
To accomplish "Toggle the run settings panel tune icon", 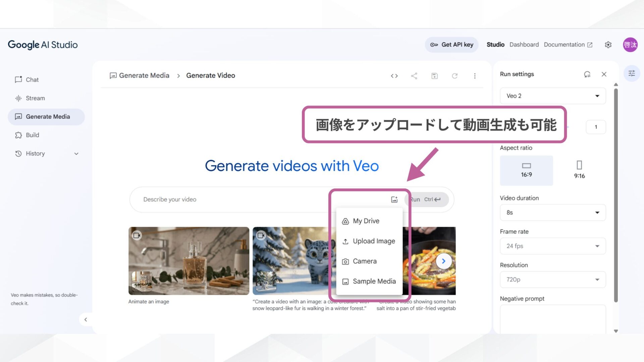I will click(632, 73).
